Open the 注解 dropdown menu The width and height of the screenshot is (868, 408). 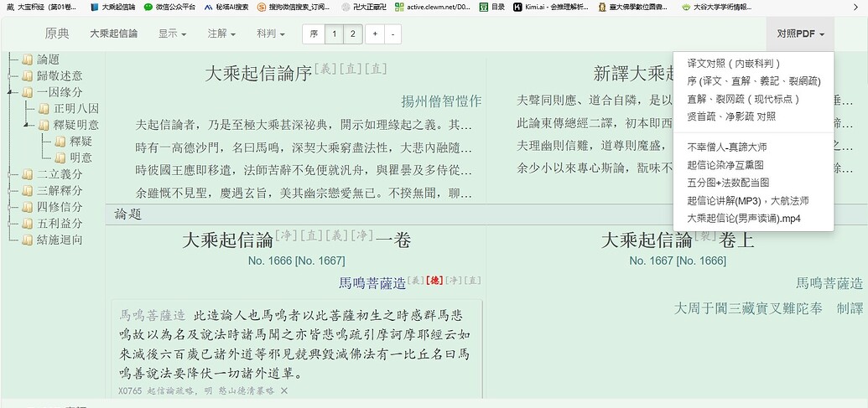tap(222, 34)
